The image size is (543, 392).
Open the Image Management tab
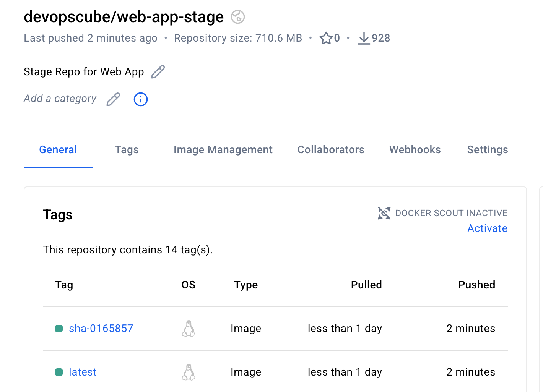coord(223,150)
